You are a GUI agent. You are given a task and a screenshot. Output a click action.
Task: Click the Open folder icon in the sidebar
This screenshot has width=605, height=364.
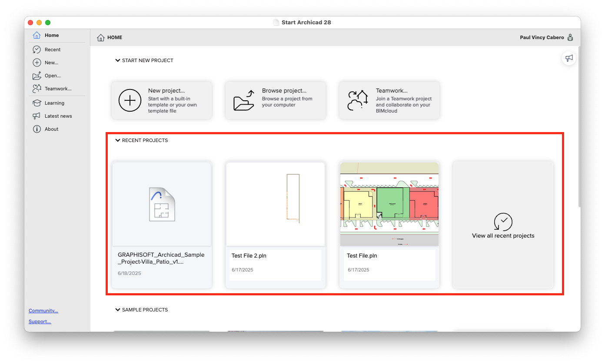coord(37,76)
